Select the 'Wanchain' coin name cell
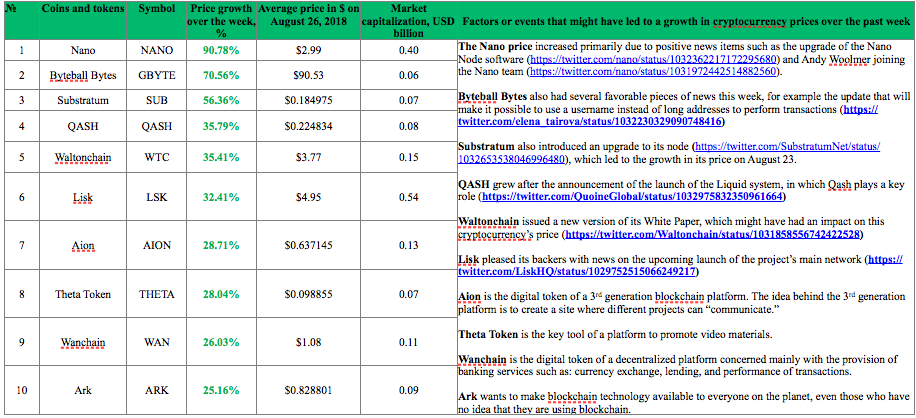 tap(83, 342)
